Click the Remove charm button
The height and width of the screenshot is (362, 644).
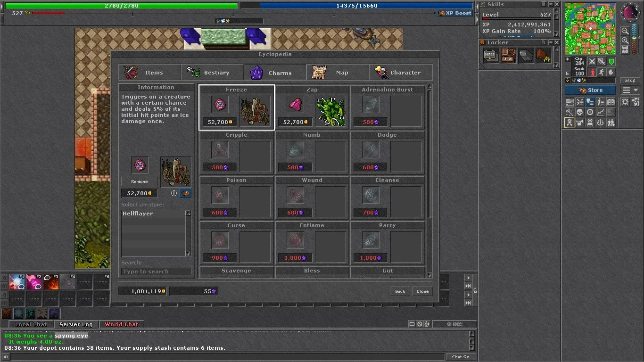click(x=139, y=181)
